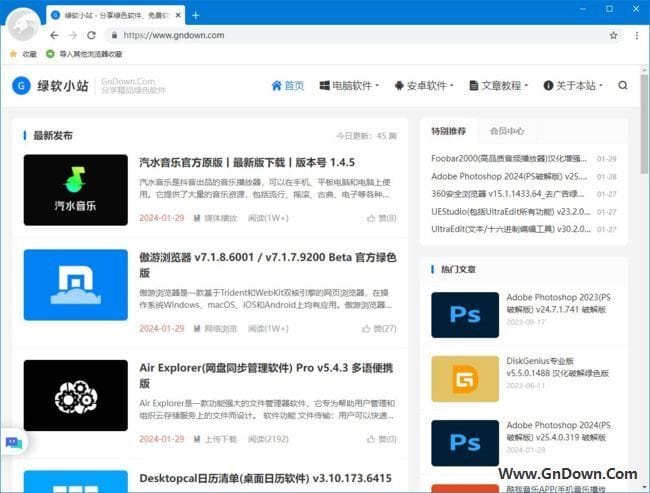Switch to the 特别推荐 tab

[449, 131]
